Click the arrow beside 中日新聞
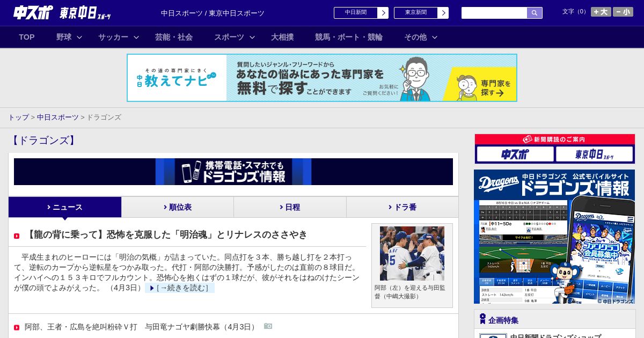The width and height of the screenshot is (644, 338). pos(383,13)
